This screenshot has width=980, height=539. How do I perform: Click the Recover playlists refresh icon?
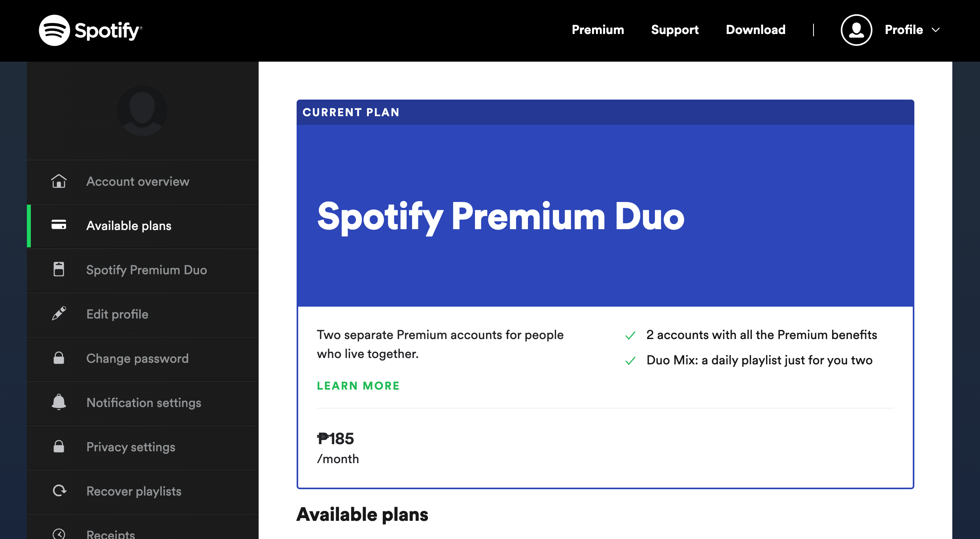[59, 491]
